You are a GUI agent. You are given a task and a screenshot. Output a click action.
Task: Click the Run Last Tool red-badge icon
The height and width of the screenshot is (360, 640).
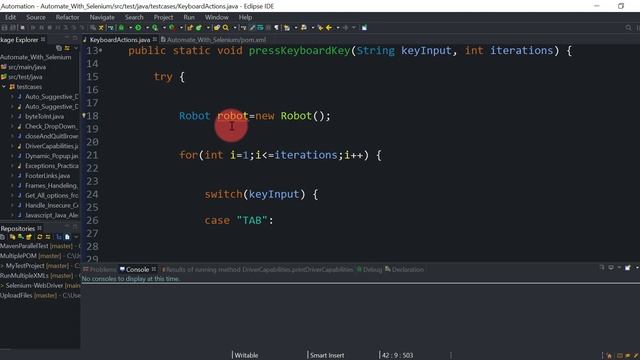tap(172, 28)
